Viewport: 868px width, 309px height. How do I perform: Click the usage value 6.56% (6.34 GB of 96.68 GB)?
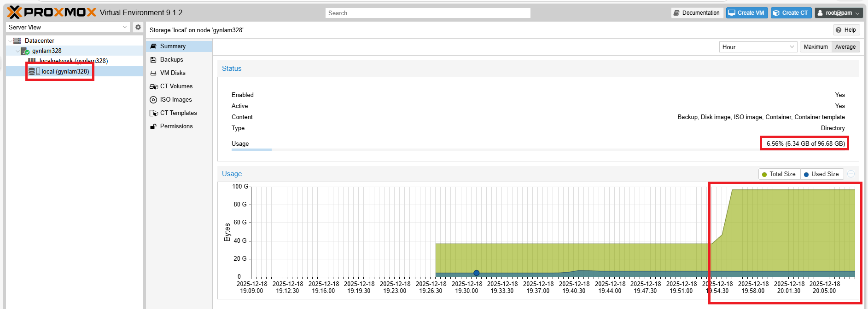(805, 143)
